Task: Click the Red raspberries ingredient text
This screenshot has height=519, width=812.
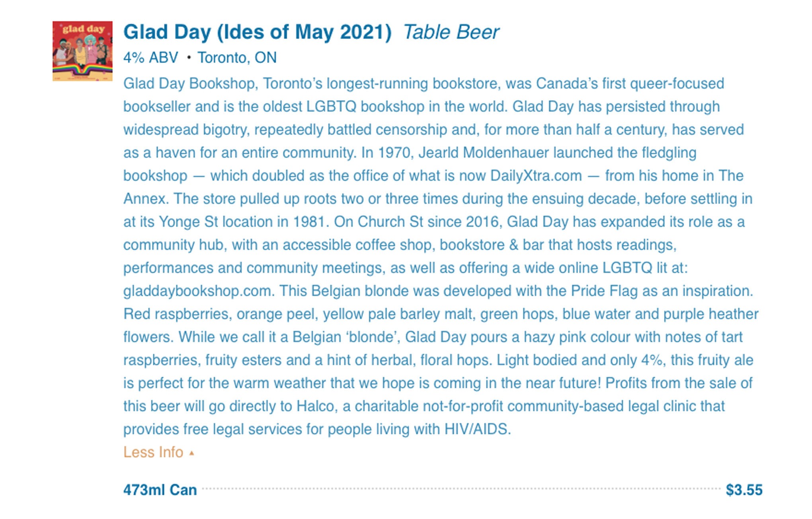Action: [177, 314]
